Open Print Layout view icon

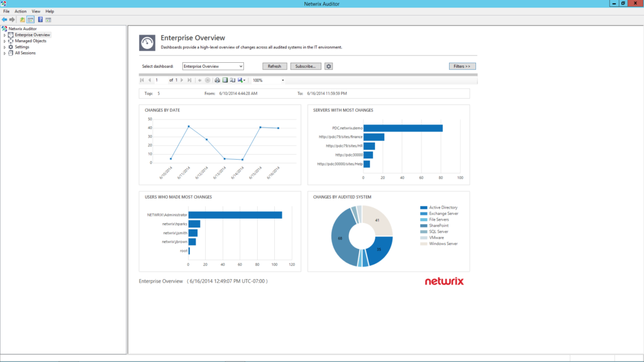[225, 80]
